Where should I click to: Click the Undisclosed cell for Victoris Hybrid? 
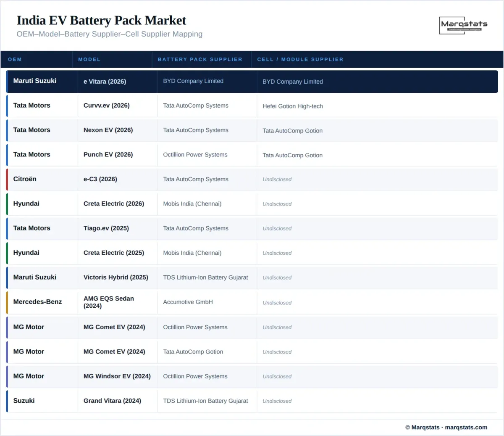coord(277,277)
